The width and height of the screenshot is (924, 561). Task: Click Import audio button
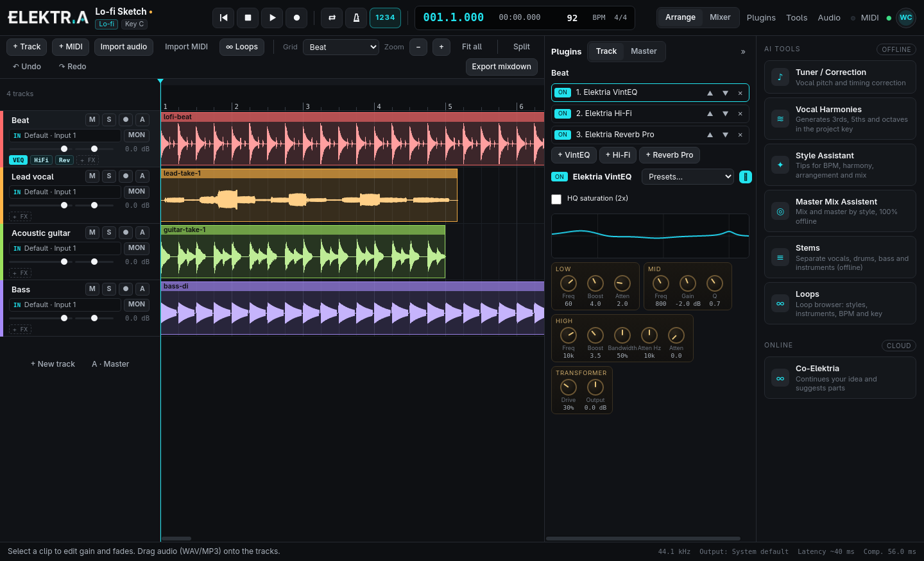[x=124, y=47]
